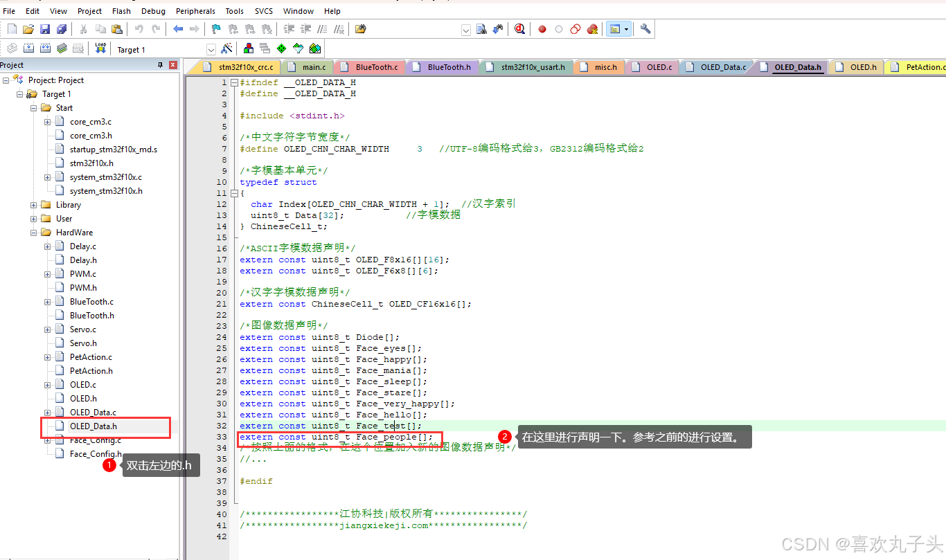Open Manage Run-Time Environment green diamond
Image resolution: width=946 pixels, height=560 pixels.
pos(281,48)
